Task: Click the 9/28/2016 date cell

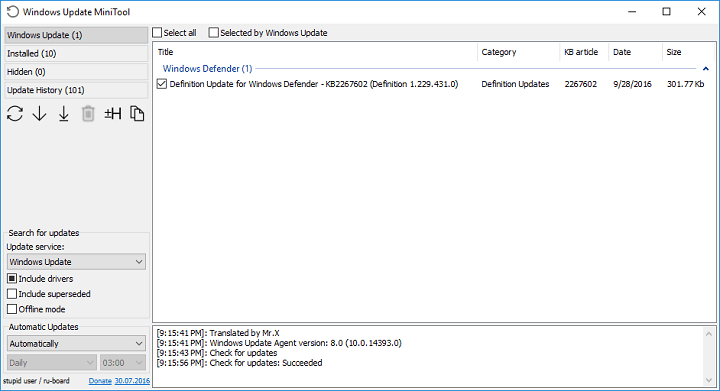Action: pos(632,84)
